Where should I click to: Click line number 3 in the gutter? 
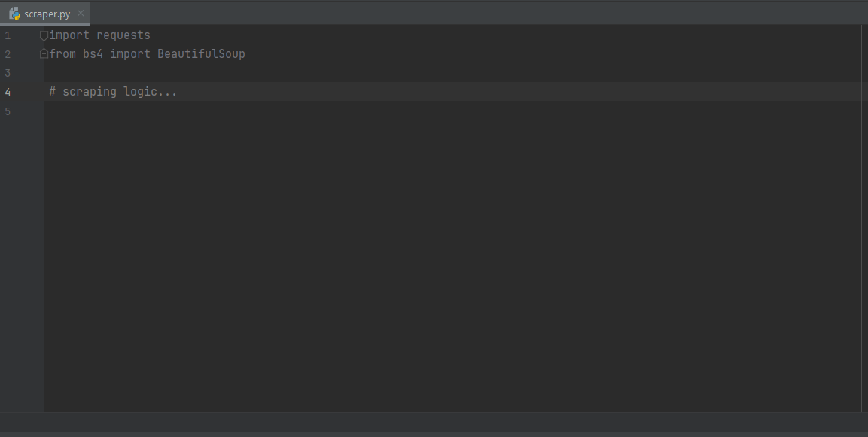click(8, 73)
